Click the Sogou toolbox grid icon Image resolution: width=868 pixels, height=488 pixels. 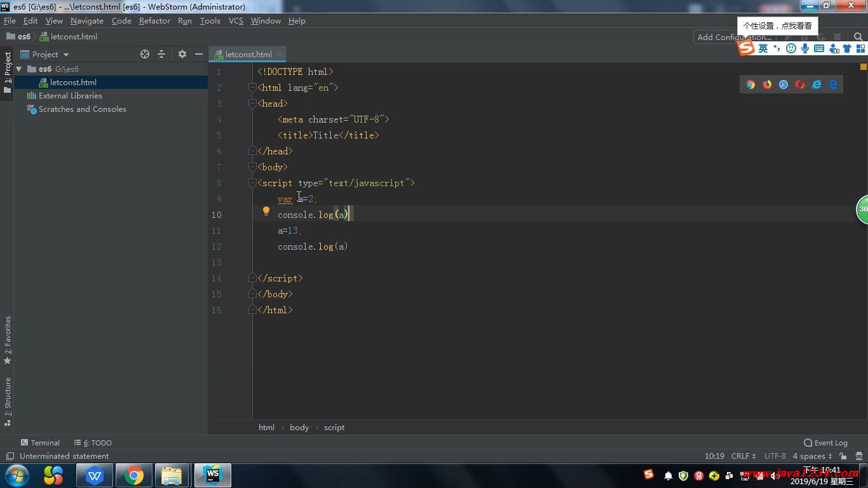[861, 48]
